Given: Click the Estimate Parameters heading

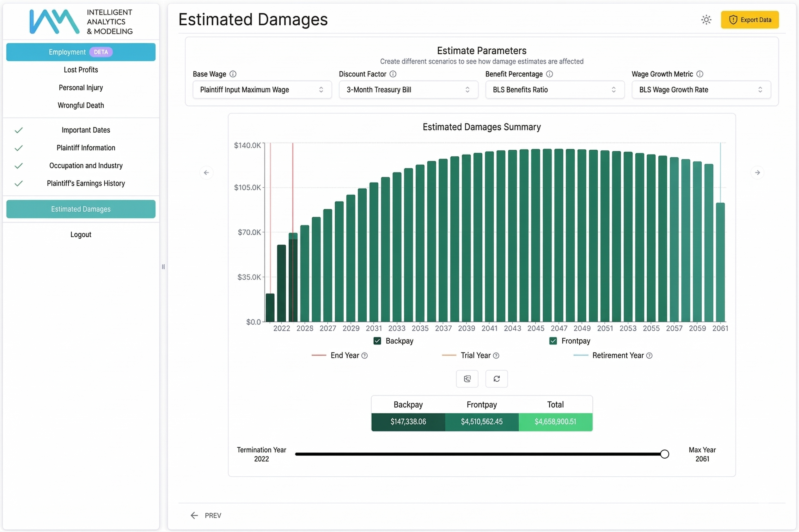Looking at the screenshot, I should [482, 51].
